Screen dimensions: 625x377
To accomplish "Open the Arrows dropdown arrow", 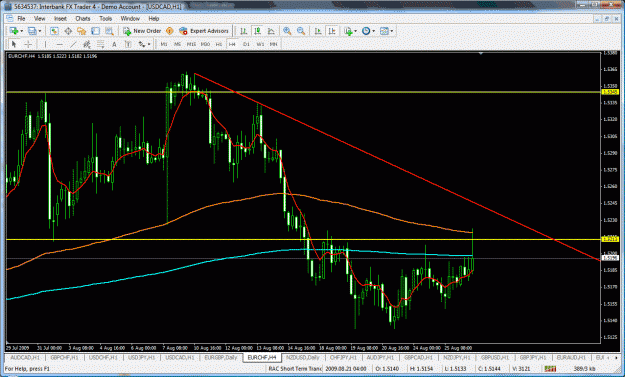I will click(x=149, y=44).
